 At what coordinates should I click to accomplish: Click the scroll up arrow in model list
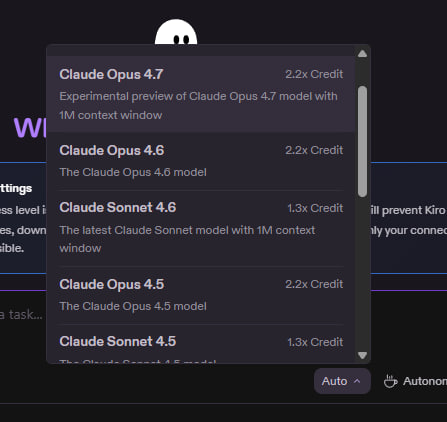[362, 54]
